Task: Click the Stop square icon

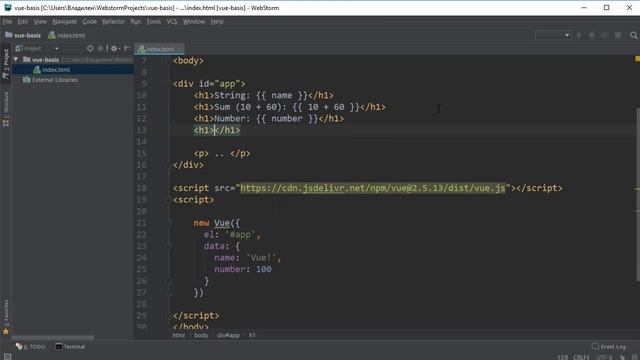Action: click(x=618, y=36)
